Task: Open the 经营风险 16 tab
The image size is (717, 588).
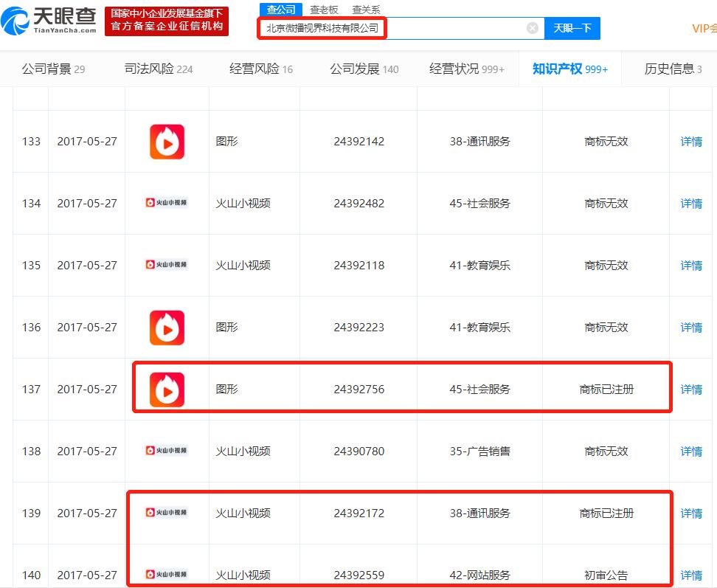Action: pyautogui.click(x=260, y=69)
